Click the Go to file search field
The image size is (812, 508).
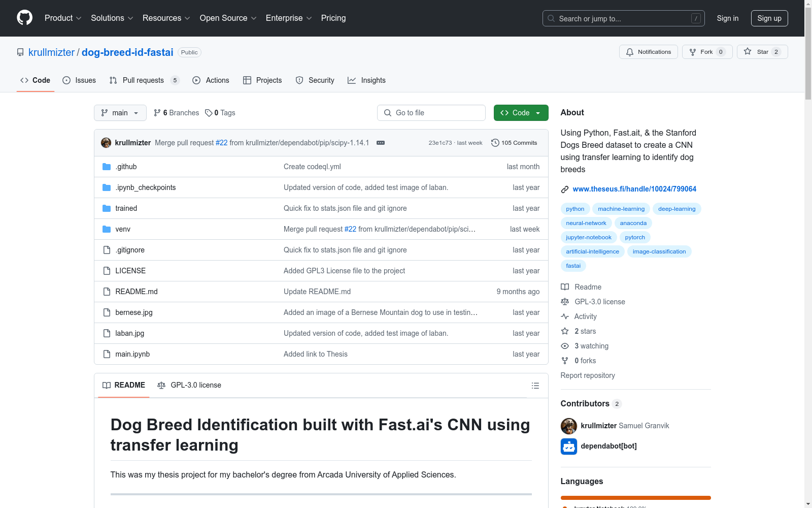coord(431,113)
